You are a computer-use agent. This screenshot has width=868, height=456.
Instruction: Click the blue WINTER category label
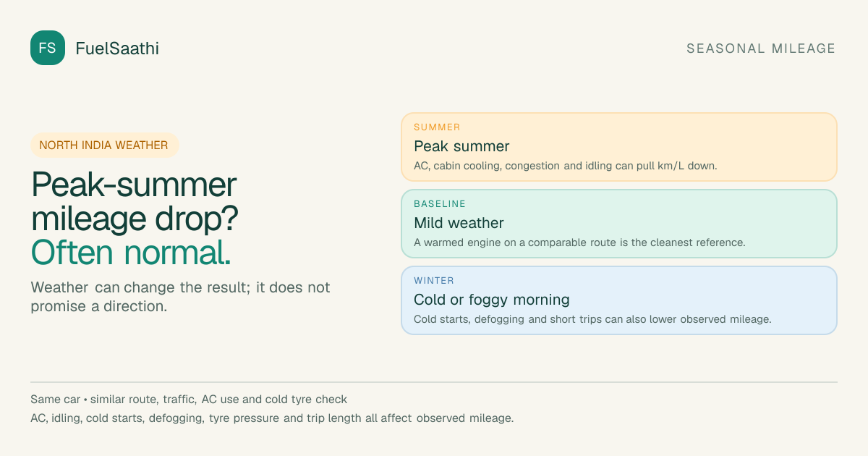click(434, 280)
